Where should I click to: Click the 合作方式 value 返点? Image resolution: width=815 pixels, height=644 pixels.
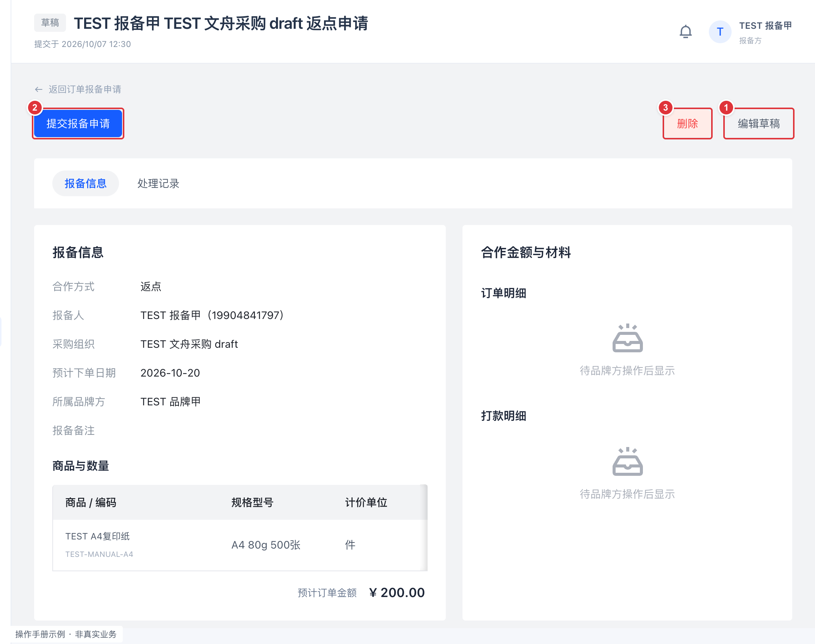(151, 286)
